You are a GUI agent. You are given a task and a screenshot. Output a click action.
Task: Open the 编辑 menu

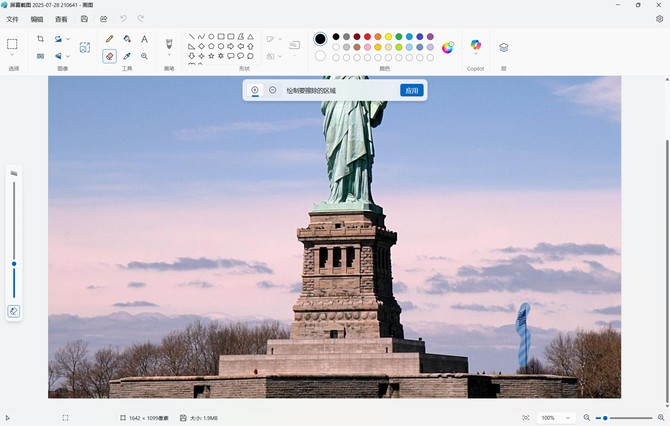(37, 19)
